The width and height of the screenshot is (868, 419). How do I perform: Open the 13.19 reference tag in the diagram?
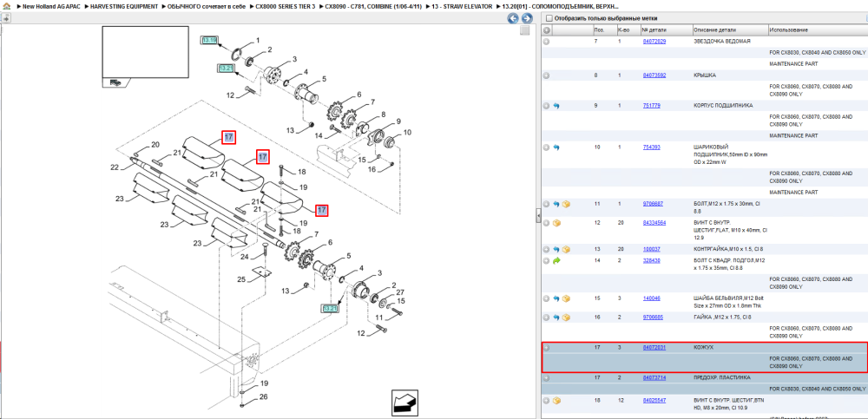[209, 41]
